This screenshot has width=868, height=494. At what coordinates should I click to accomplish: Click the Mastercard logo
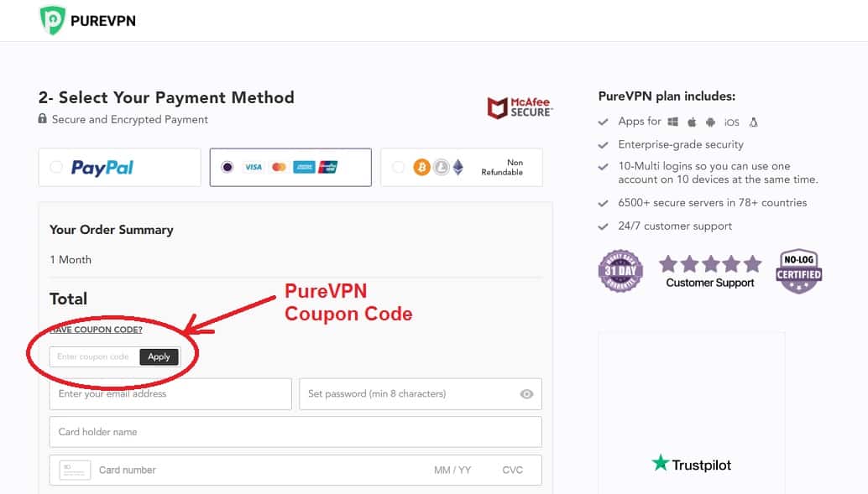pos(279,167)
